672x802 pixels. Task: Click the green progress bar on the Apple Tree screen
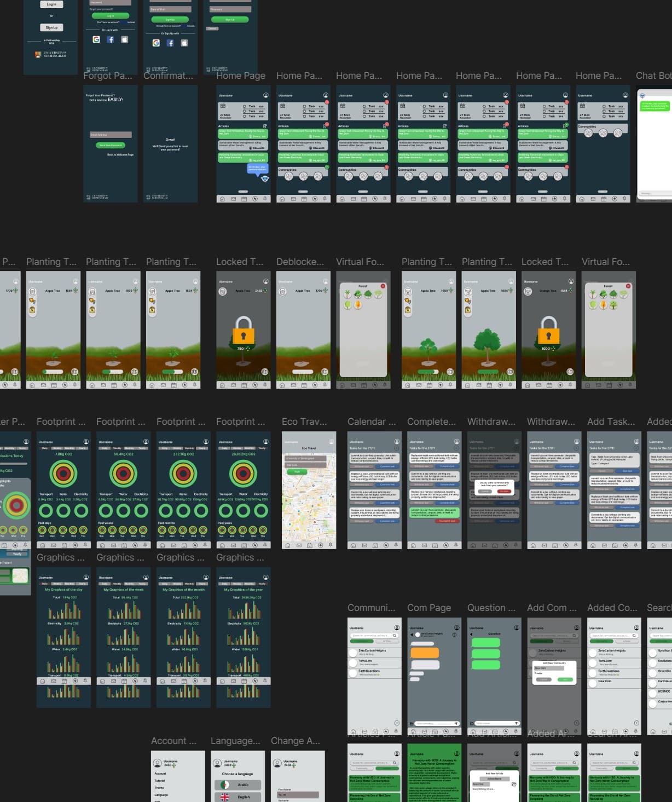coord(53,371)
